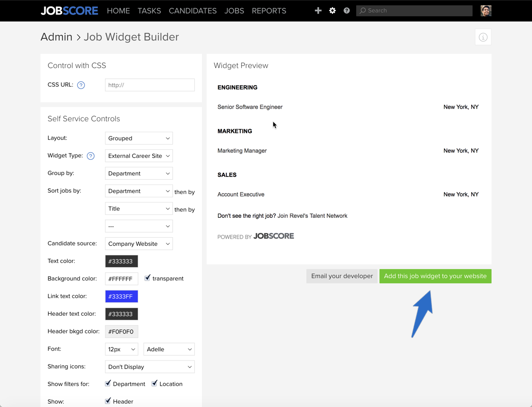Click the MARKETING group header
This screenshot has height=407, width=532.
pyautogui.click(x=235, y=131)
